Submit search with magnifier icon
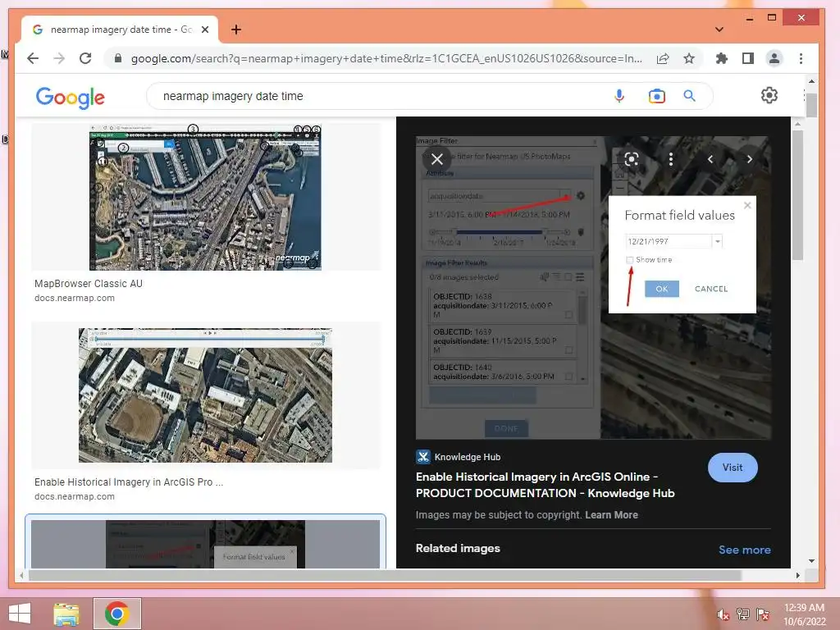Image resolution: width=840 pixels, height=630 pixels. (689, 96)
